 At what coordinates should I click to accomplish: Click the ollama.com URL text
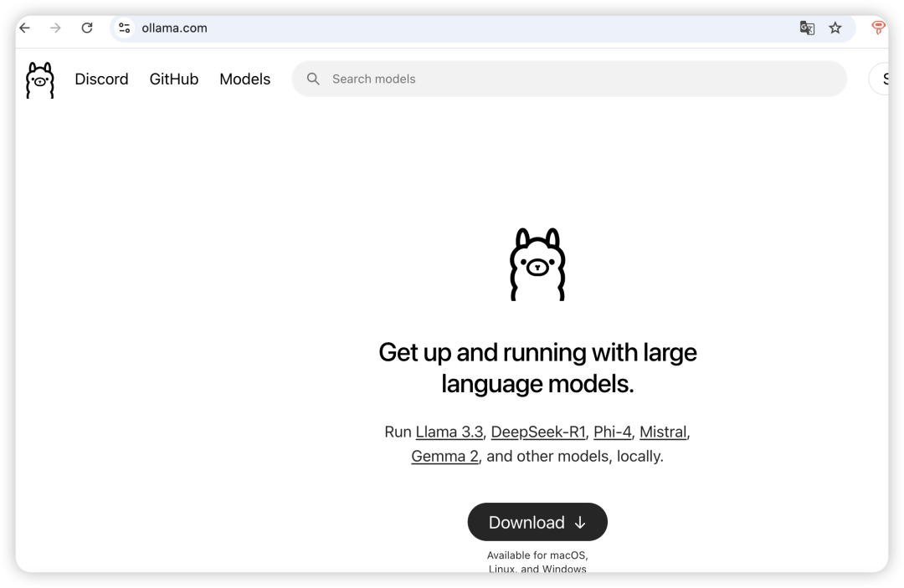(174, 28)
